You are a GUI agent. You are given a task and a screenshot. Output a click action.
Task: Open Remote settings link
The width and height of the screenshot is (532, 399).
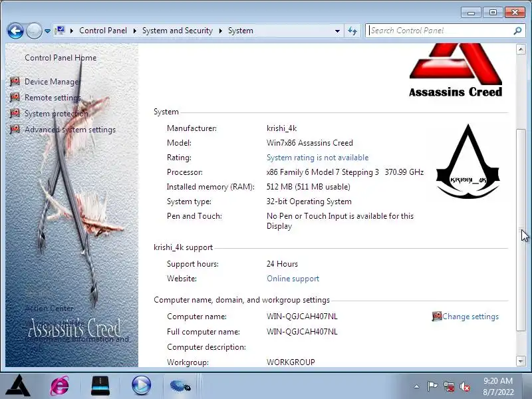coord(53,98)
